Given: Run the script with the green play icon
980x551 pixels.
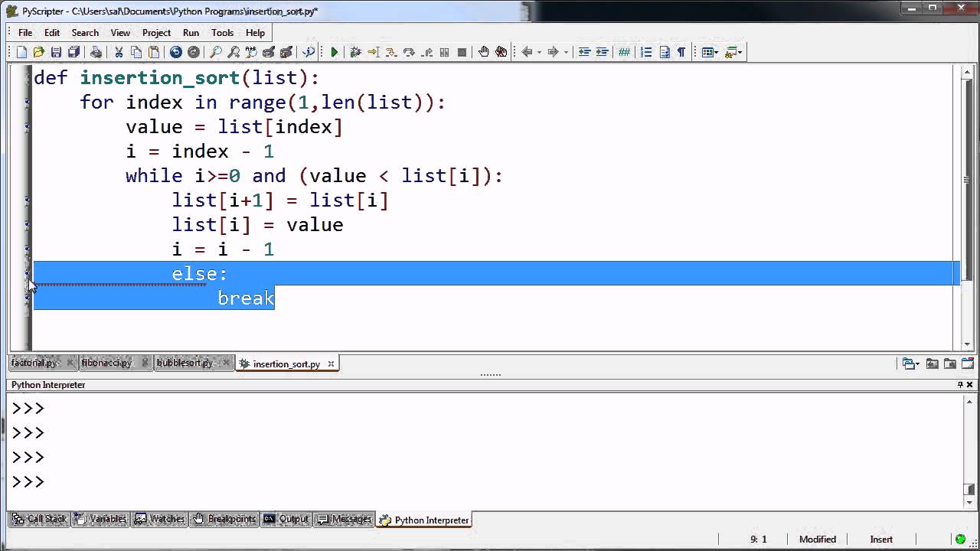Looking at the screenshot, I should coord(335,52).
